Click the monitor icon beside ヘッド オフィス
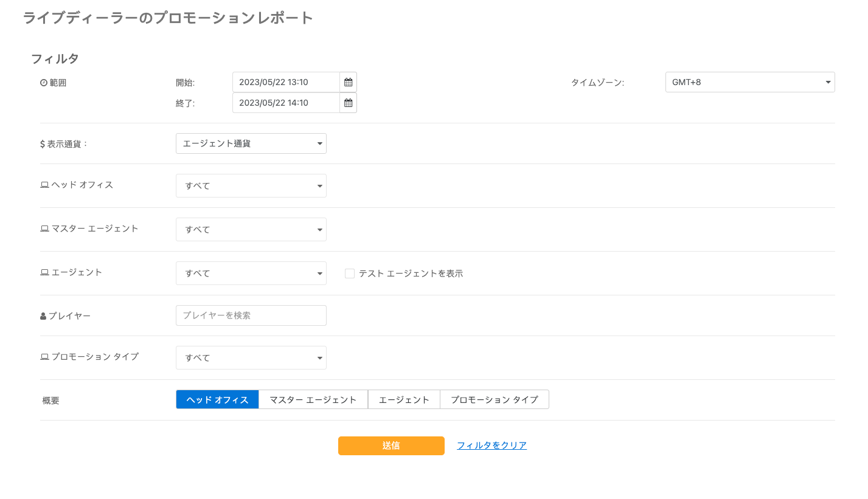 pos(44,185)
